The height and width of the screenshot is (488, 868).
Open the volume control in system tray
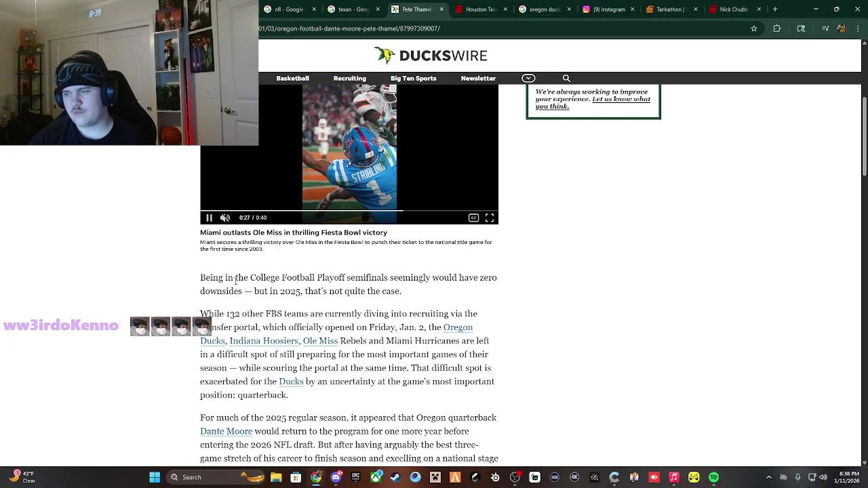824,477
